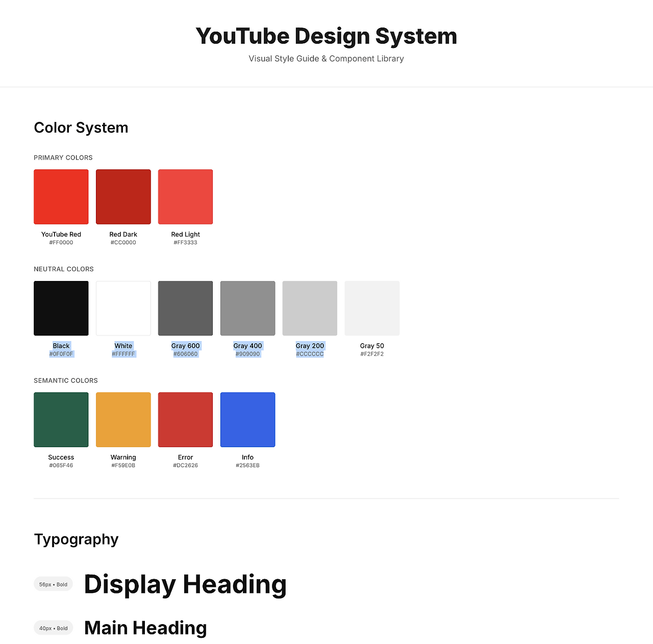Click the YouTube Red color swatch
The width and height of the screenshot is (653, 644).
click(x=61, y=197)
